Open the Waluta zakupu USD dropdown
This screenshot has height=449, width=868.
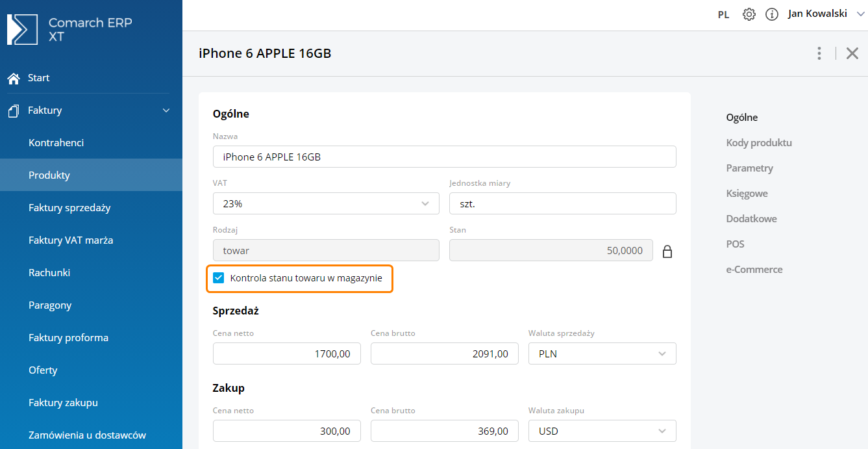coord(602,431)
